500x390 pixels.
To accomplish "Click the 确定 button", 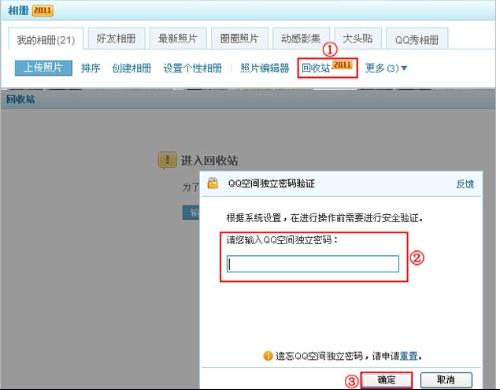I will click(387, 380).
